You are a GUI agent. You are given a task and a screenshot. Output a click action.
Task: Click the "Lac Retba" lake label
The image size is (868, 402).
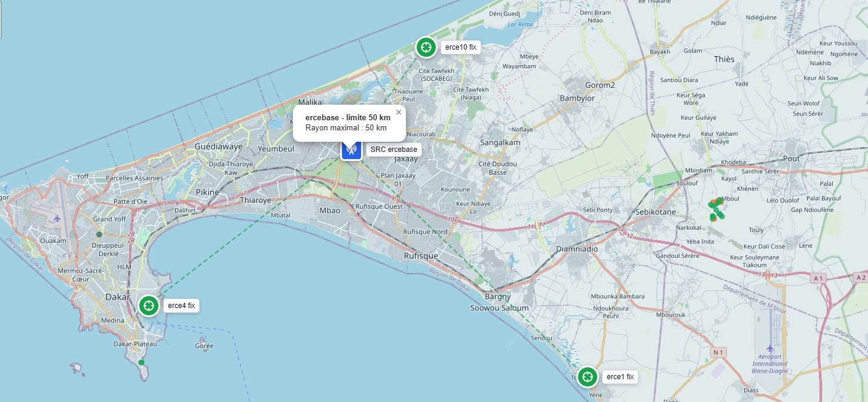point(519,25)
